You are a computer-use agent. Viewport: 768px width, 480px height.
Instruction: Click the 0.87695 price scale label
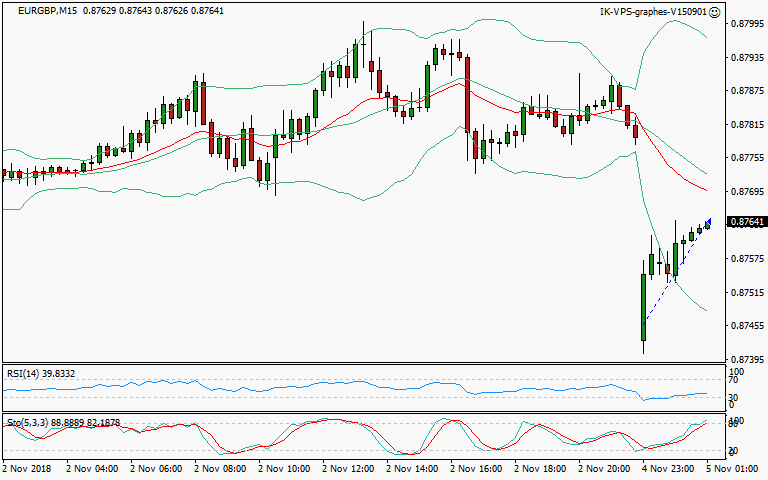tap(746, 191)
